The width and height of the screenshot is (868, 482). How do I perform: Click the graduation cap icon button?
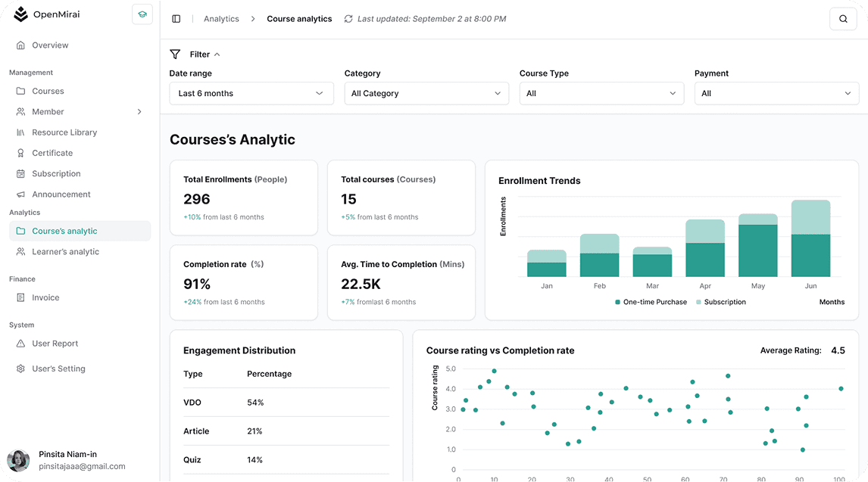(x=142, y=14)
